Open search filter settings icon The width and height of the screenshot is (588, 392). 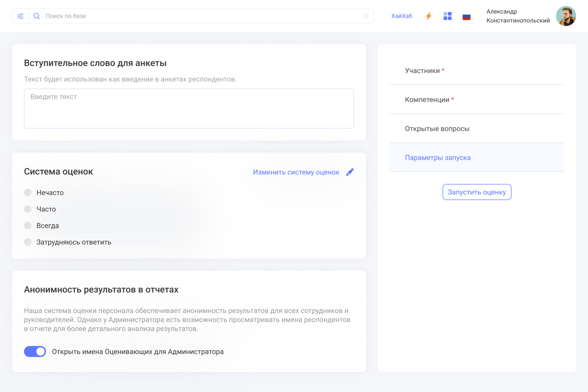click(20, 16)
